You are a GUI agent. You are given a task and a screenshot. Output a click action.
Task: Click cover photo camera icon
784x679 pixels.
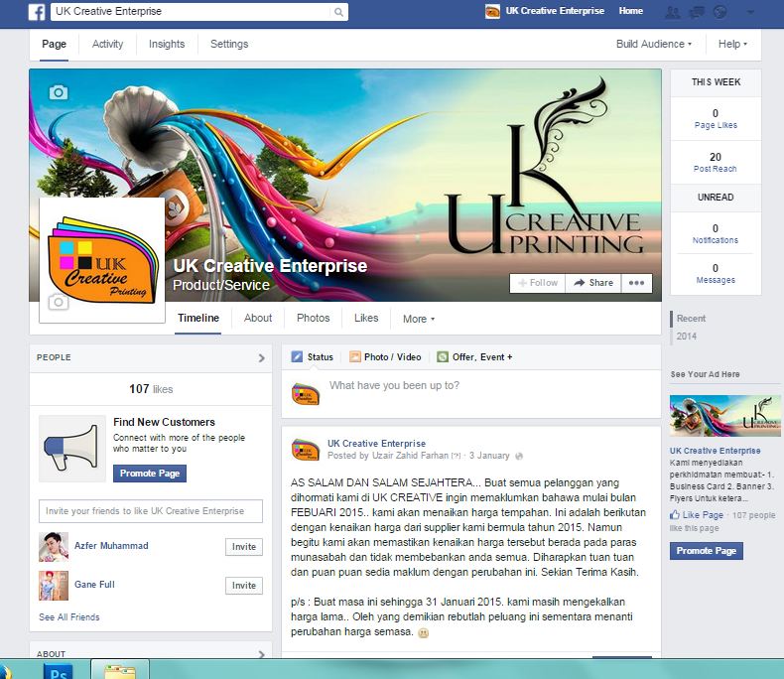point(59,92)
